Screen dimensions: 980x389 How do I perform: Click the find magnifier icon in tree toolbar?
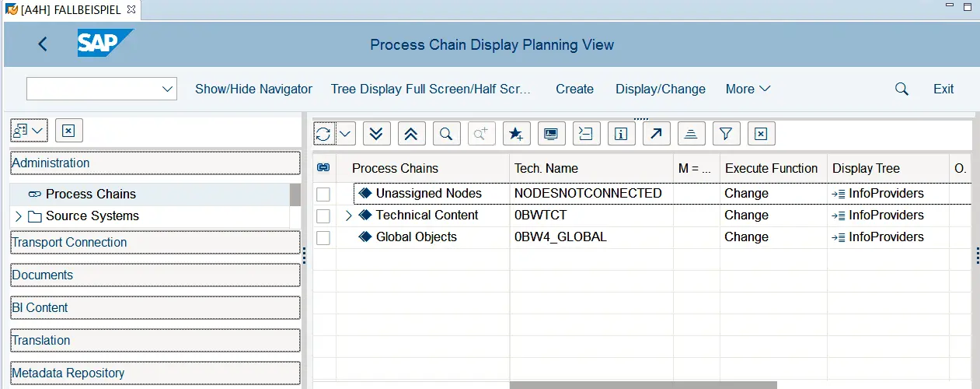[x=446, y=134]
